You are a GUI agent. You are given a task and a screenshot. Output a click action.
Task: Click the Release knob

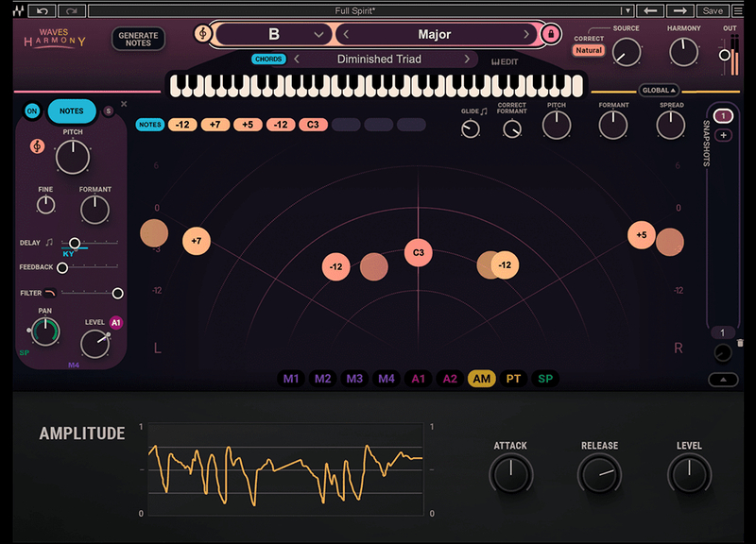pyautogui.click(x=599, y=474)
